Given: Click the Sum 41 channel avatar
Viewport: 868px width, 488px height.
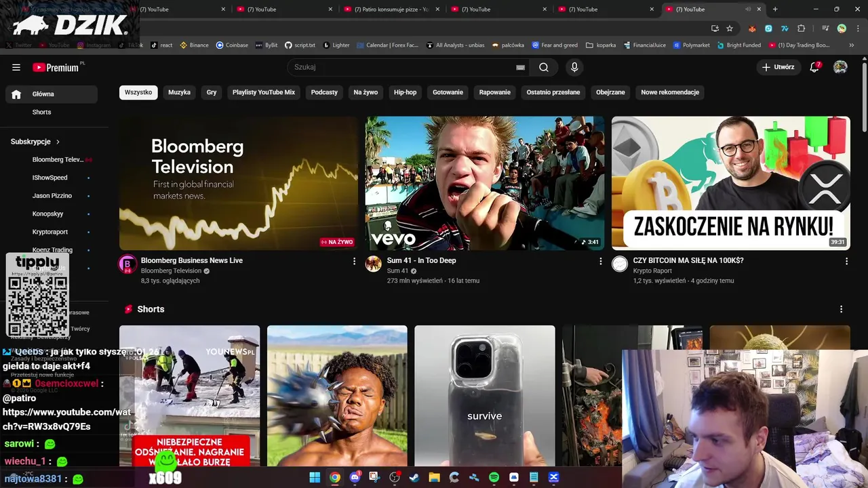Looking at the screenshot, I should (374, 264).
